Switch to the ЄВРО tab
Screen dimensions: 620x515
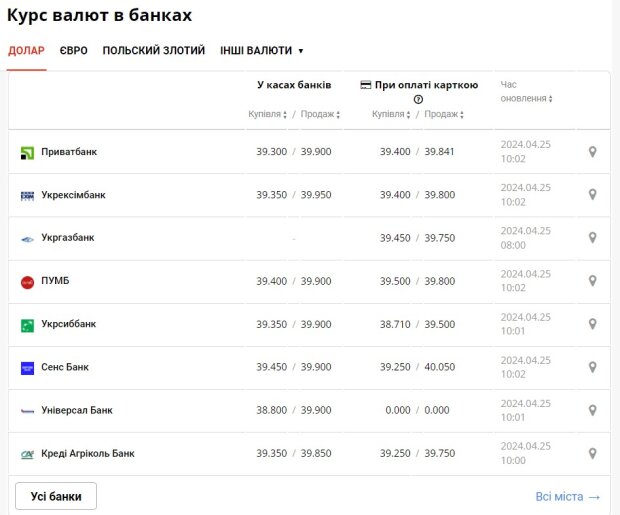[x=74, y=51]
